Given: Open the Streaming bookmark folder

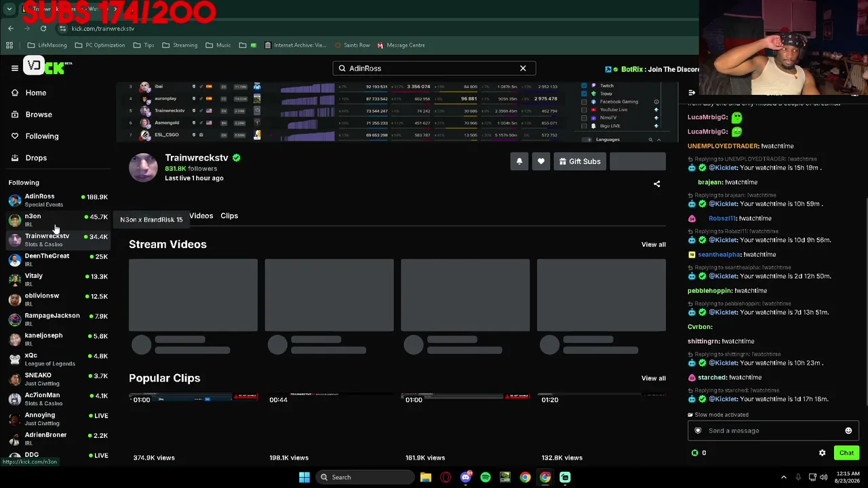Looking at the screenshot, I should click(180, 45).
